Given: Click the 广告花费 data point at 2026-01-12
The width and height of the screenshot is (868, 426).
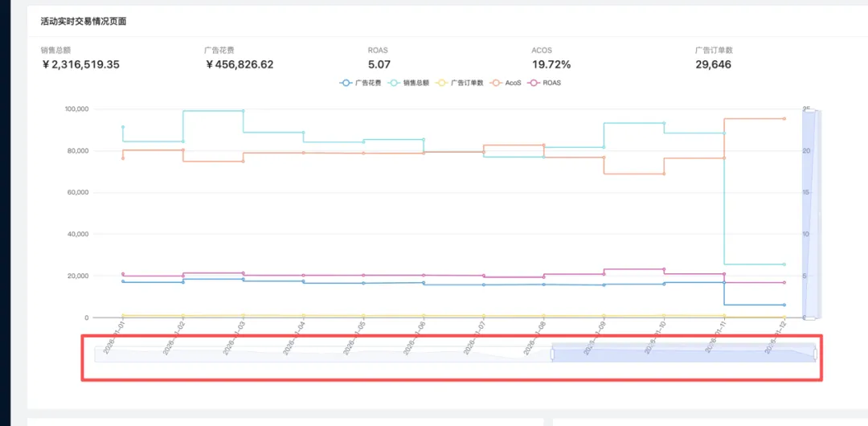Looking at the screenshot, I should coord(784,305).
